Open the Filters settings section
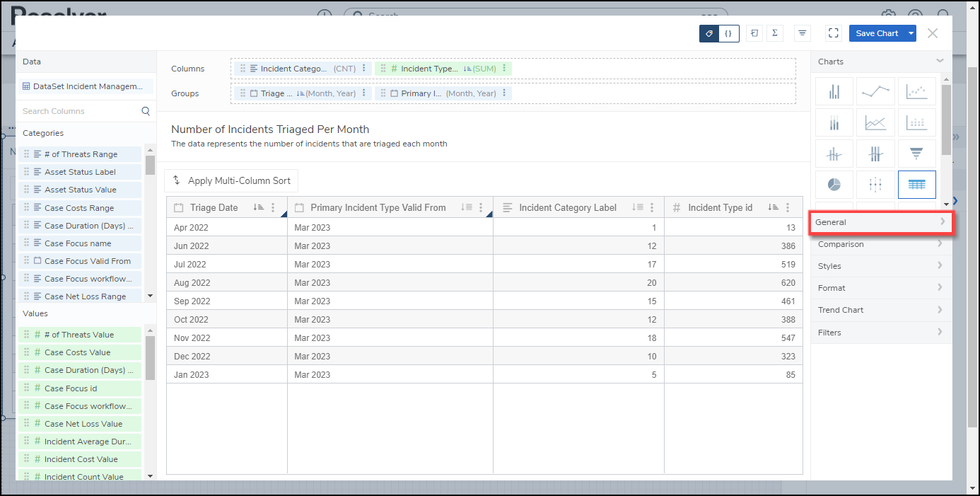This screenshot has width=980, height=496. pos(881,333)
